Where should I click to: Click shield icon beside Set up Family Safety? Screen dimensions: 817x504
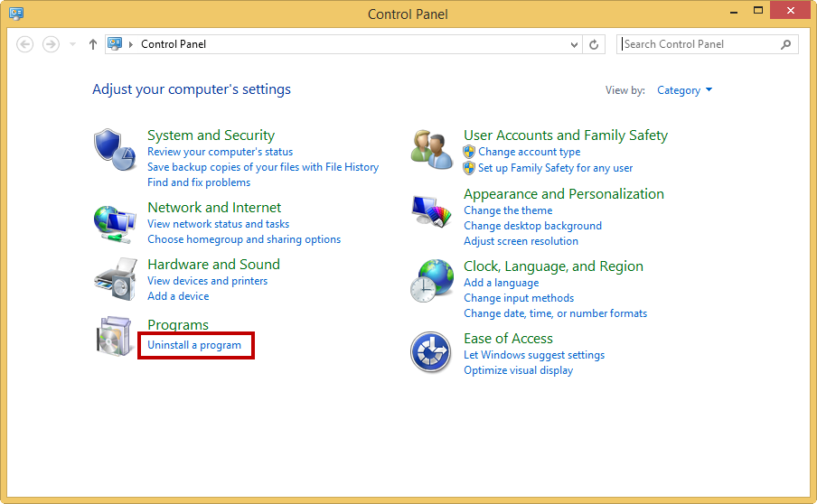click(x=469, y=168)
